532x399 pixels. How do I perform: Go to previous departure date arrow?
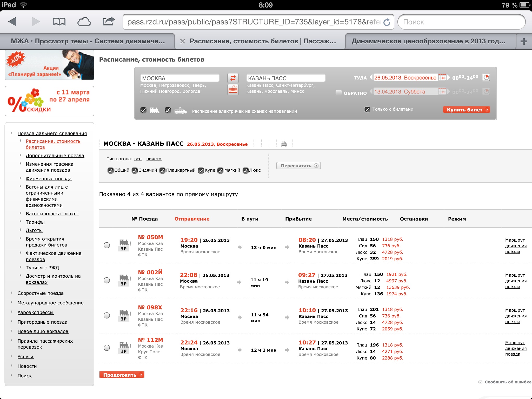[371, 77]
